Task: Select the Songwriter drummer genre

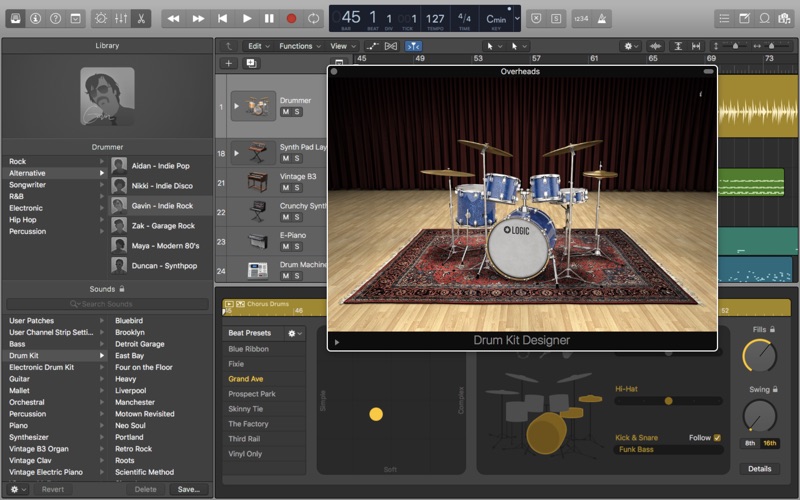Action: click(x=55, y=185)
